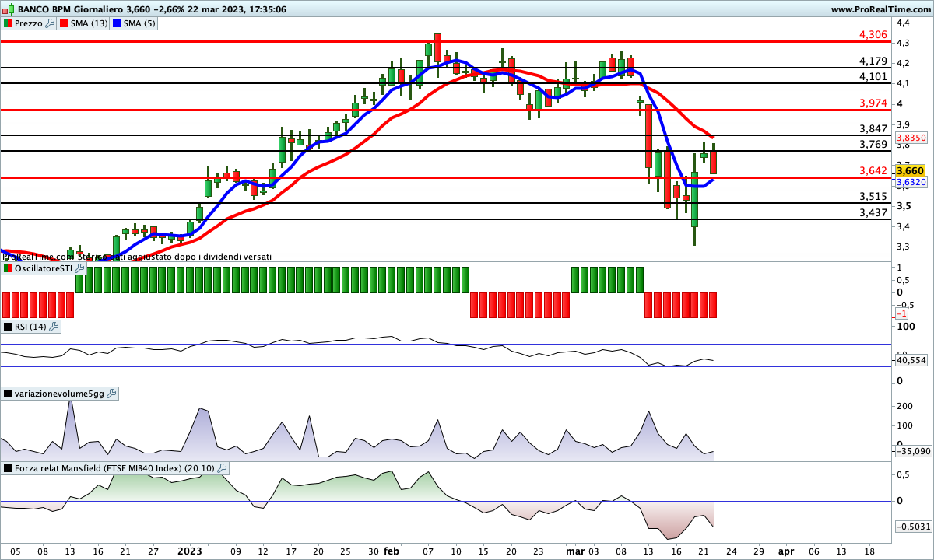This screenshot has width=934, height=560.
Task: Select the variazionevolume5gg panel label
Action: 60,394
